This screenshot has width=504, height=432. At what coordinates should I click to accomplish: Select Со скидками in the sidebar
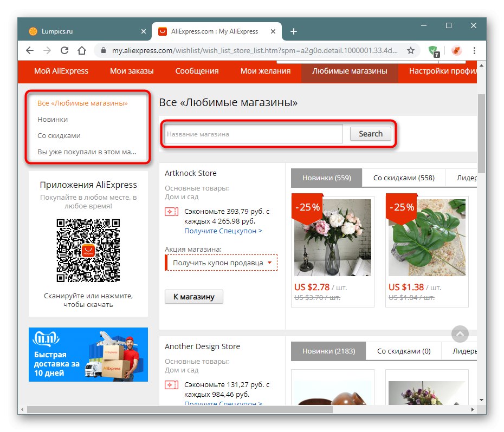(59, 135)
